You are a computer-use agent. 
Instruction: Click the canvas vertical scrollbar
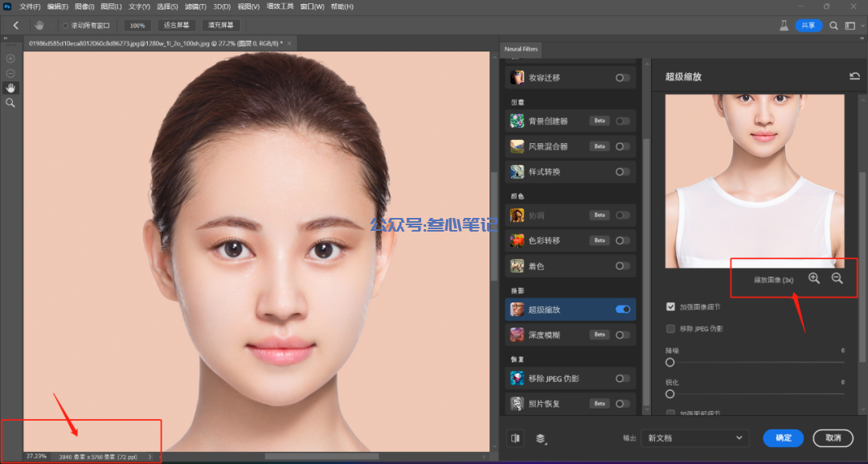[493, 226]
